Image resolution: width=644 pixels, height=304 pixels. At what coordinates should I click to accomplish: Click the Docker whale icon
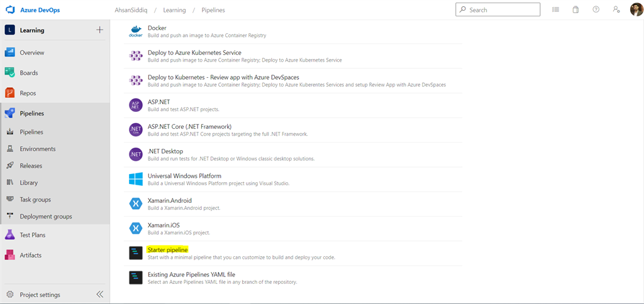[136, 31]
